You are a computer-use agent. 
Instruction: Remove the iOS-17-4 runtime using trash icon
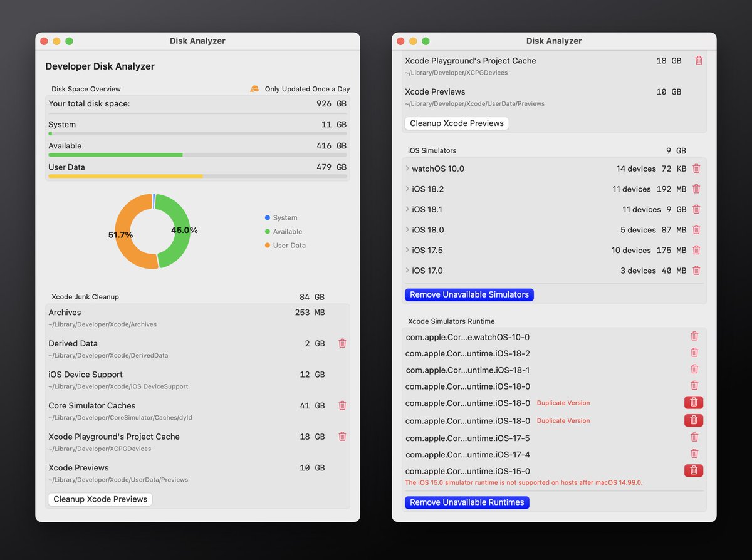[x=694, y=454]
